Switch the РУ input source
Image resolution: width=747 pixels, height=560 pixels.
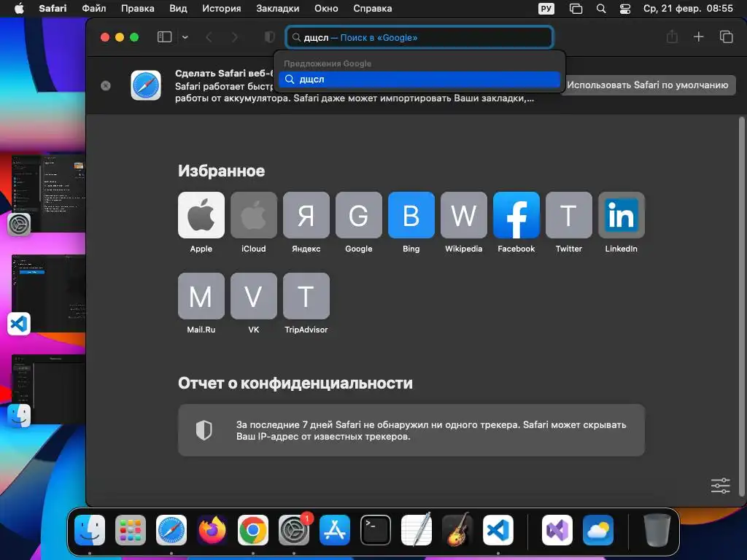click(x=546, y=9)
